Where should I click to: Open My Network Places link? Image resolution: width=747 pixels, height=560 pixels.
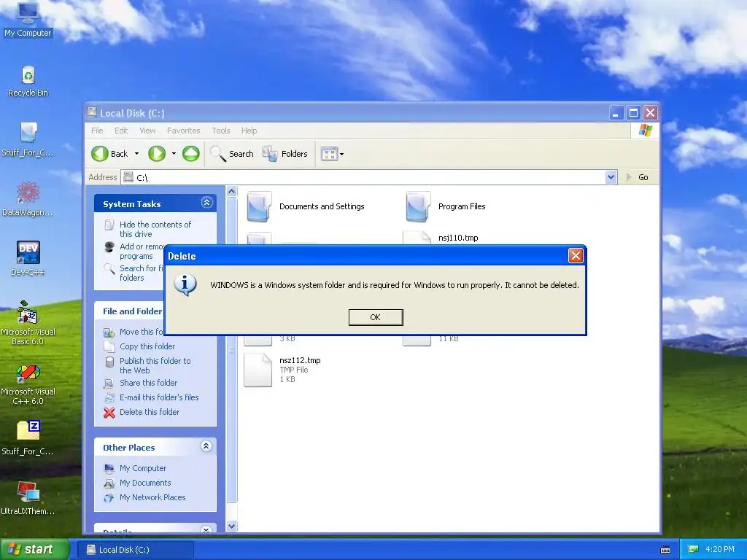(152, 497)
